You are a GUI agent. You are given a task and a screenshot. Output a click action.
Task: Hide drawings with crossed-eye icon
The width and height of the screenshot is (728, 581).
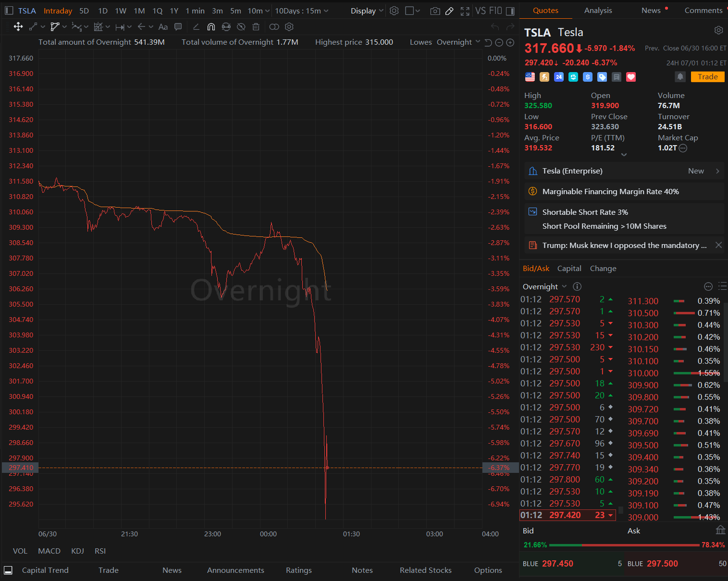241,27
